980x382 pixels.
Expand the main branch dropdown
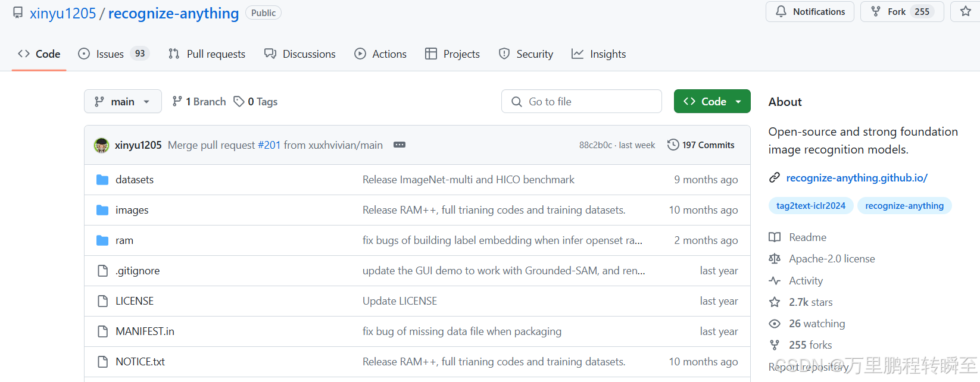point(123,101)
